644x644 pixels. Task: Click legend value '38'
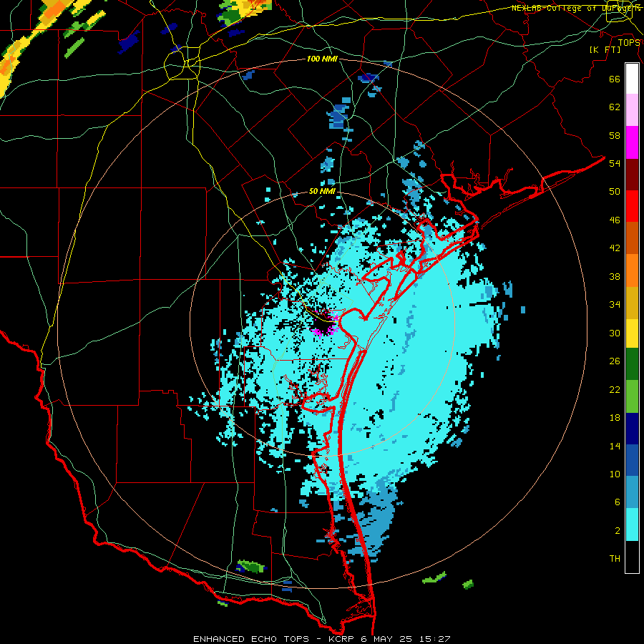tap(615, 276)
